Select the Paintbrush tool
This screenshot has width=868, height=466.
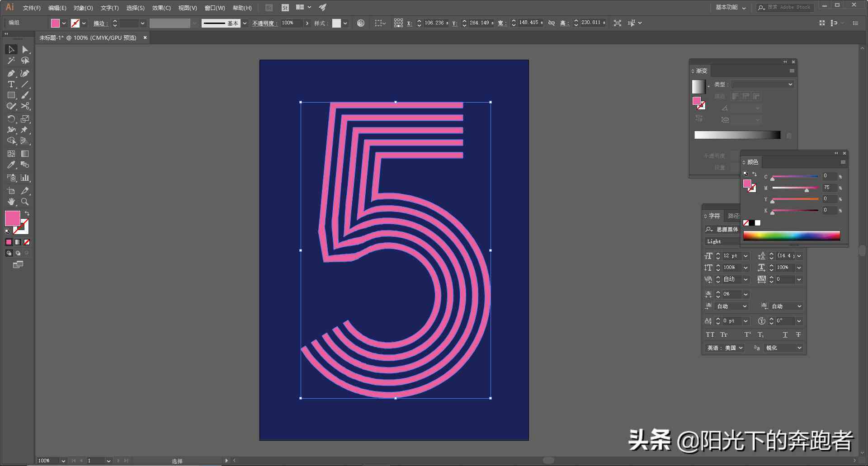(25, 95)
